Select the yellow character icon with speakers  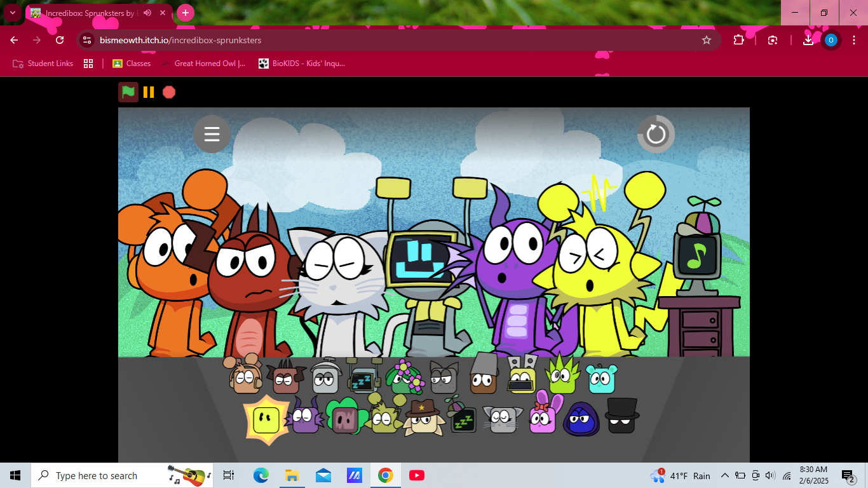[522, 376]
